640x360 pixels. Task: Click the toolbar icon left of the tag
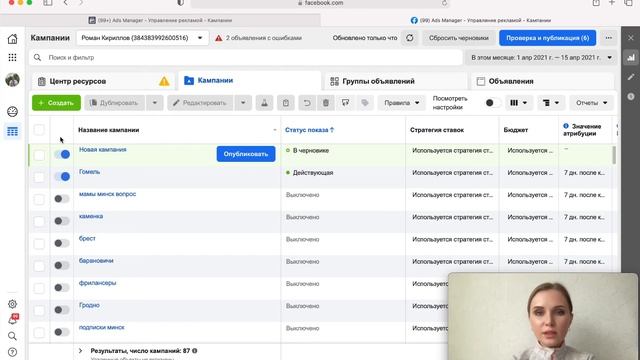click(345, 103)
